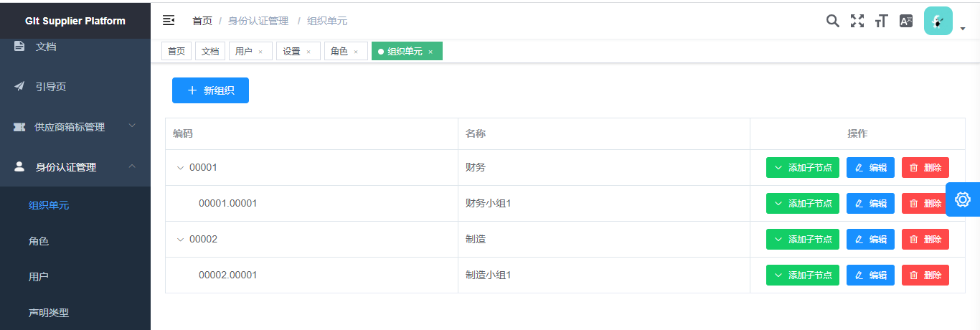Image resolution: width=980 pixels, height=330 pixels.
Task: Click the document icon beside 文档
Action: pos(19,47)
